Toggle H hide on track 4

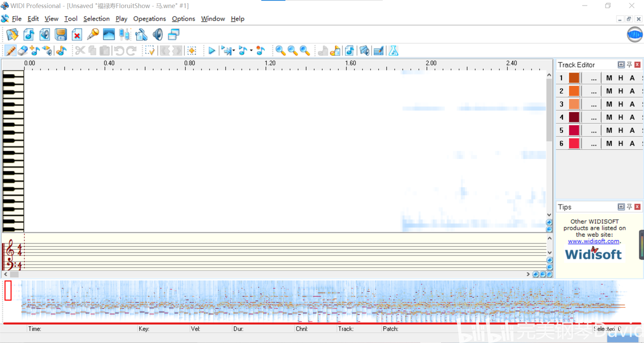[x=621, y=117]
